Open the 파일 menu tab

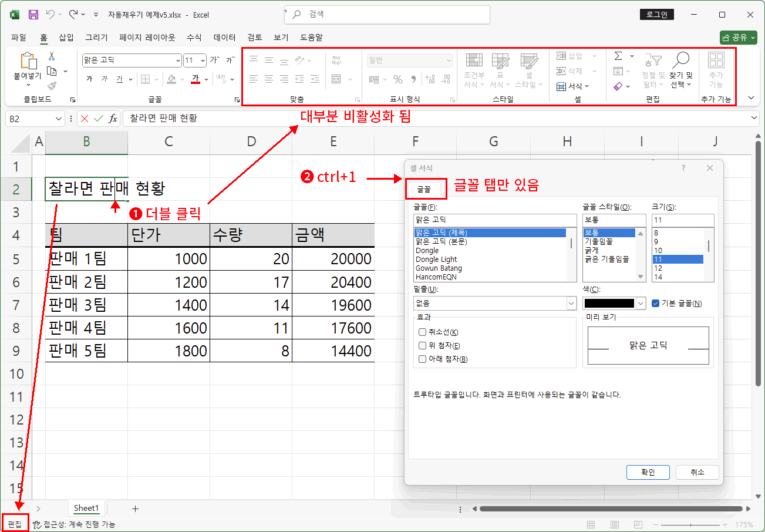[19, 37]
